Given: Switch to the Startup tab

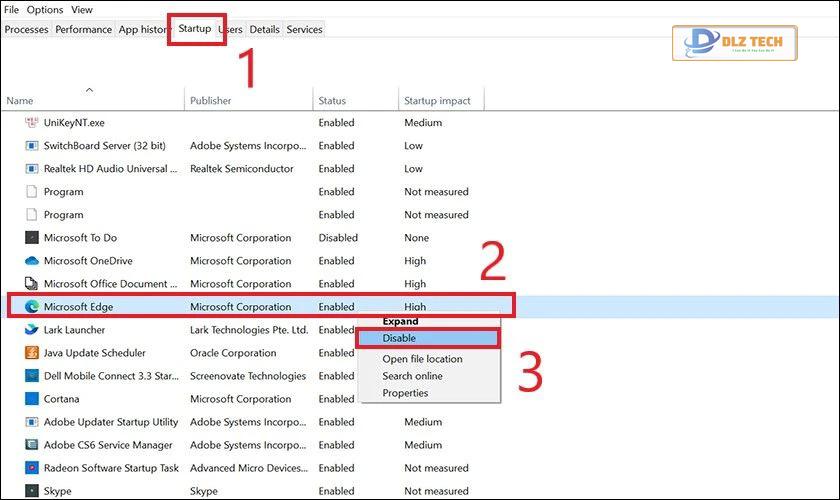Looking at the screenshot, I should click(x=194, y=28).
